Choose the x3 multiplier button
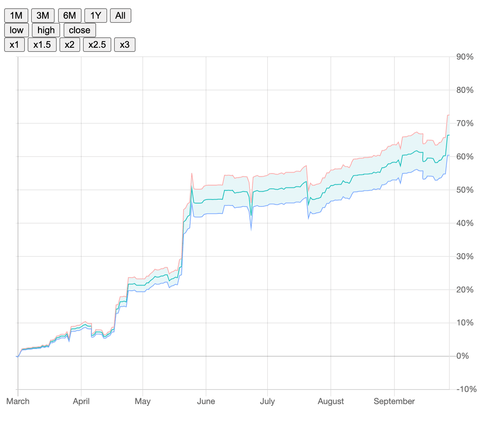Image resolution: width=504 pixels, height=429 pixels. 125,45
